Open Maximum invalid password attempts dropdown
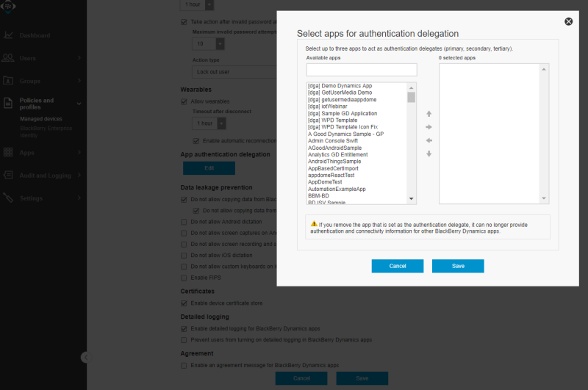The width and height of the screenshot is (588, 390). point(208,44)
